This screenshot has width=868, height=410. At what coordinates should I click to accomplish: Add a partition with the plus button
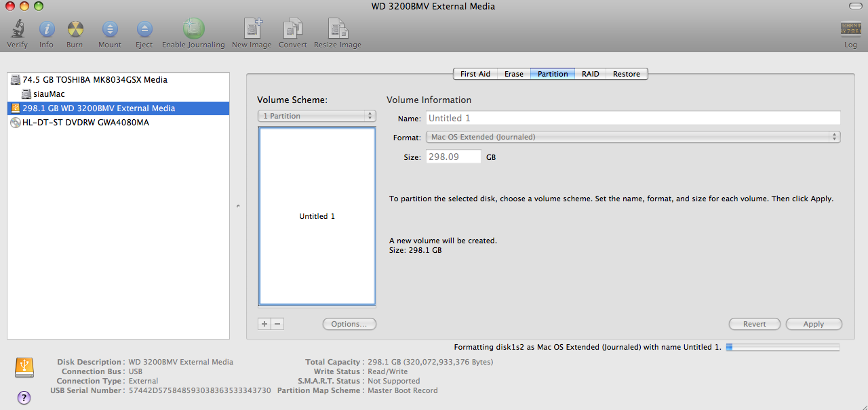(264, 324)
